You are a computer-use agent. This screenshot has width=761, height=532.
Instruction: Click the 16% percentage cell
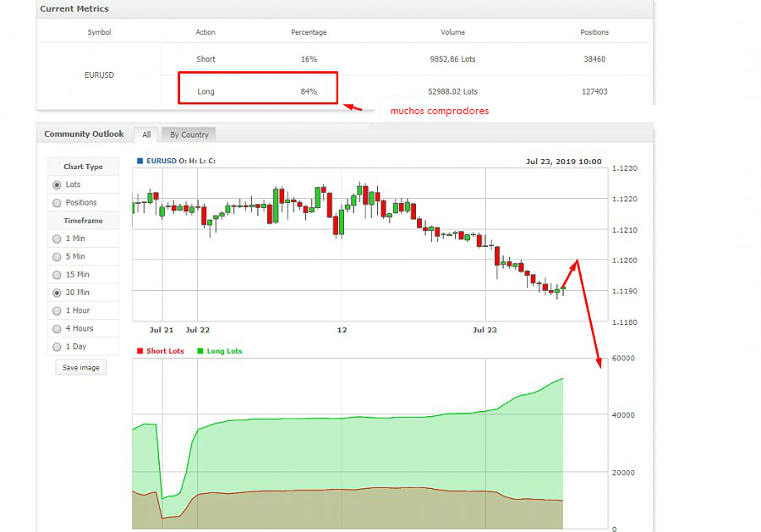309,58
